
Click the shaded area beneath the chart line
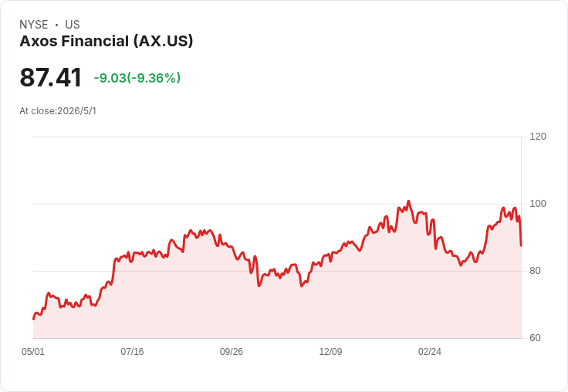[276, 312]
